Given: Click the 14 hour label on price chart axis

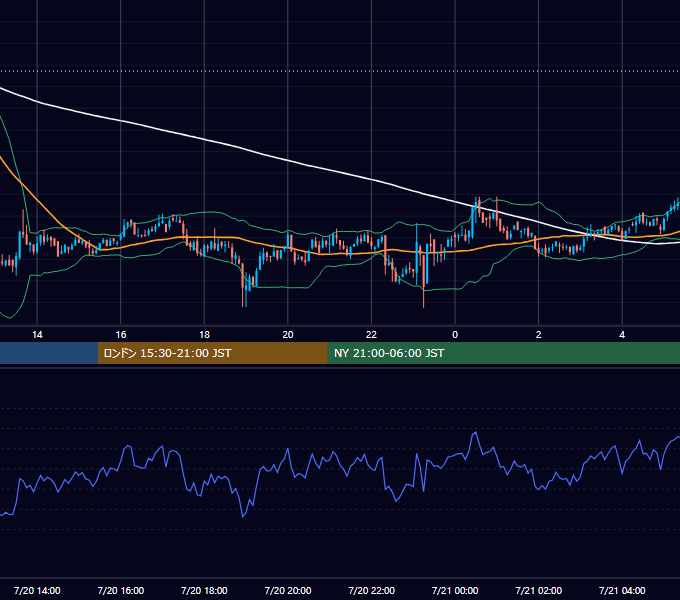Looking at the screenshot, I should [x=37, y=335].
